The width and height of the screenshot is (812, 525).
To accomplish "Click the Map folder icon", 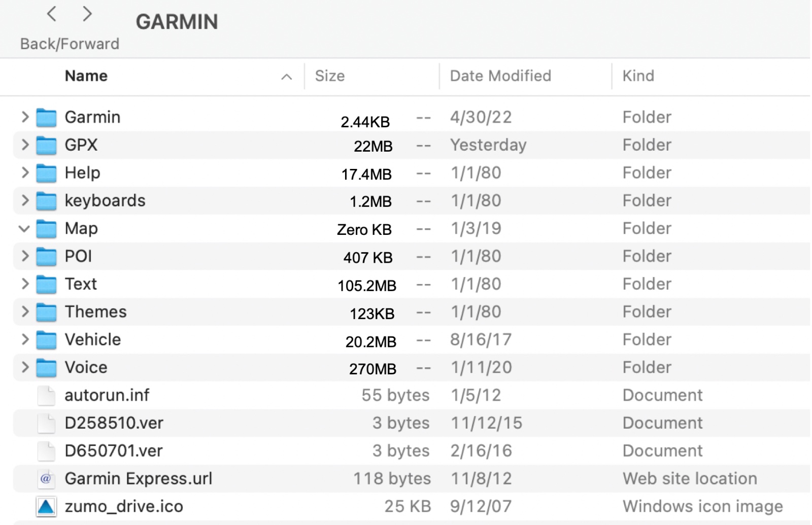I will tap(46, 229).
